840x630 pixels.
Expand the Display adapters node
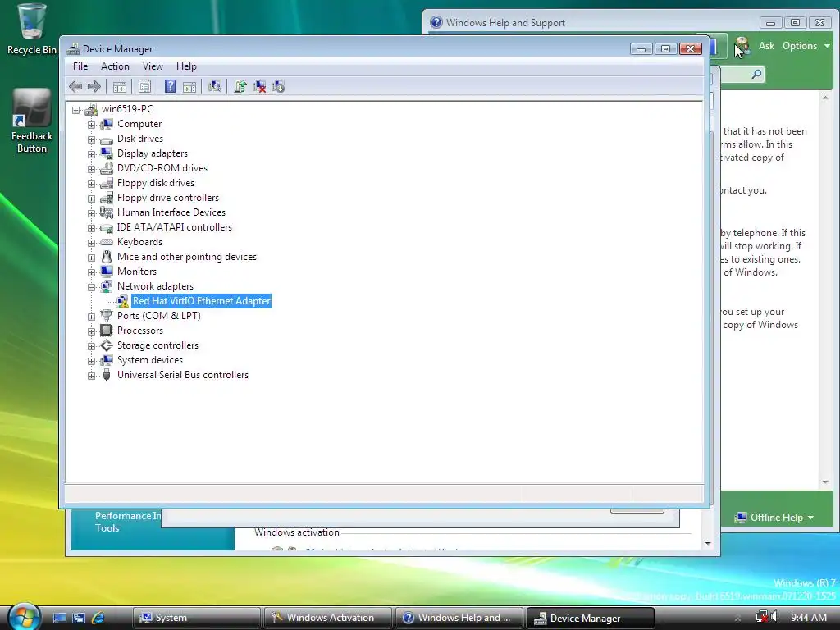(92, 154)
